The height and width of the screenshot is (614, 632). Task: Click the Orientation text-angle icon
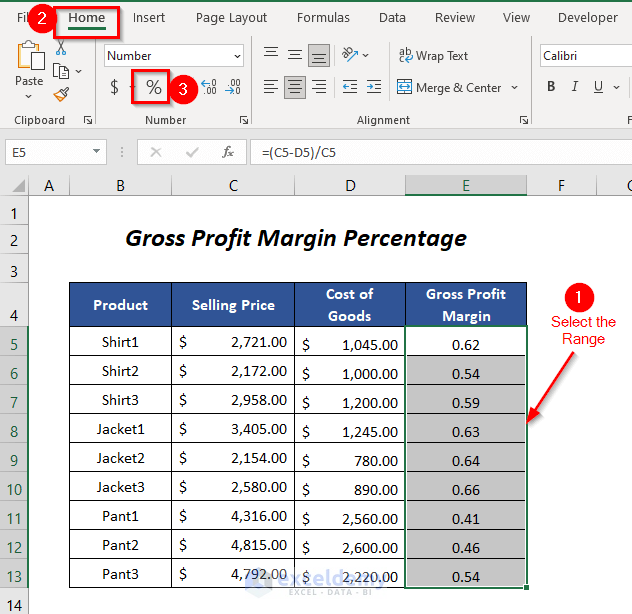click(349, 54)
